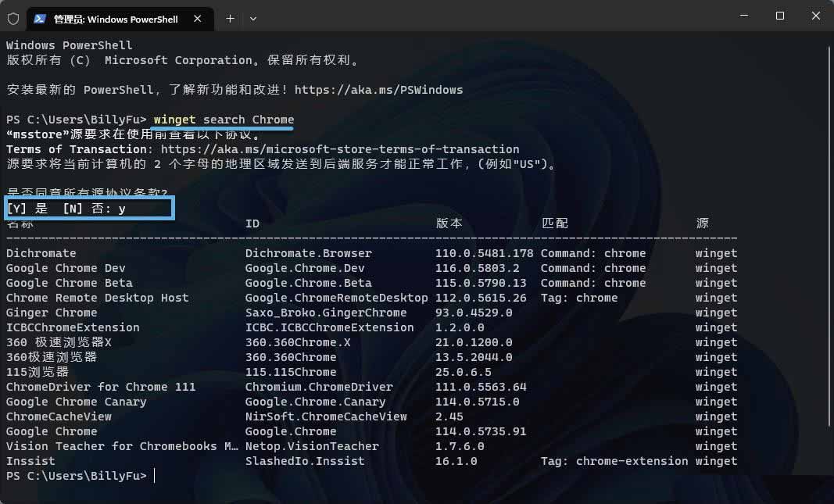This screenshot has width=834, height=504.
Task: Click the 'Tag: chrome-extension' match value
Action: click(614, 462)
